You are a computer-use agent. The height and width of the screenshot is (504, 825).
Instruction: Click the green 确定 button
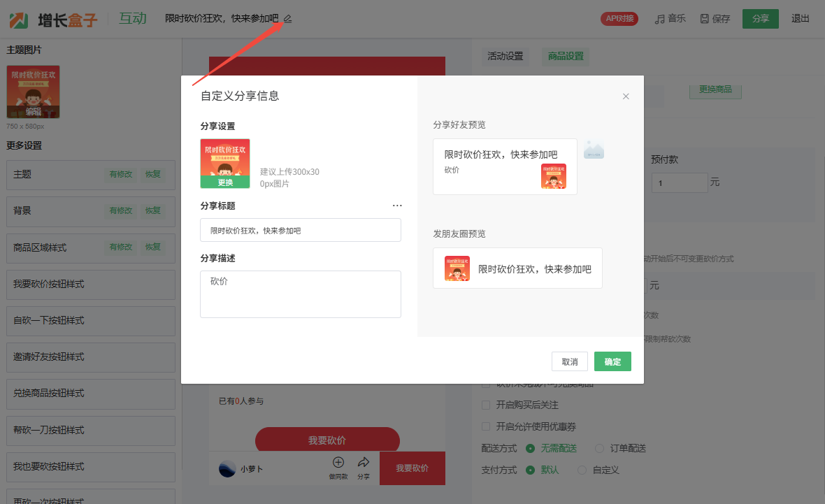[x=612, y=361]
